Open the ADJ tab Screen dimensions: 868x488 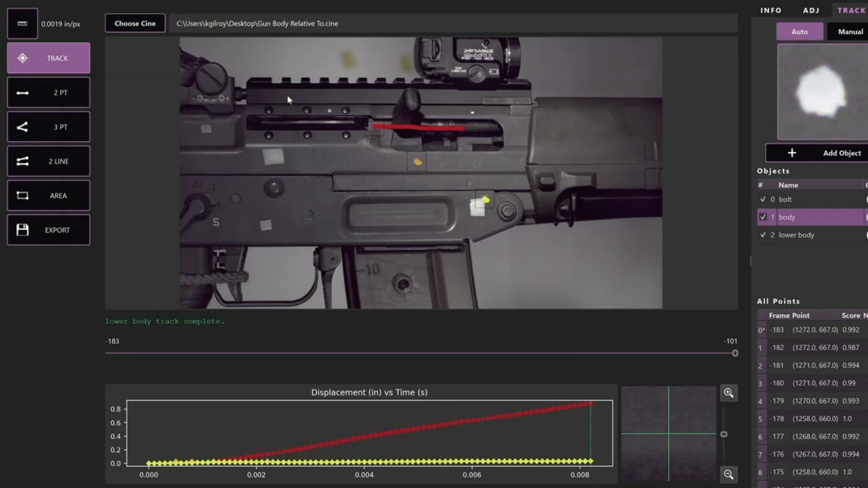click(x=811, y=10)
